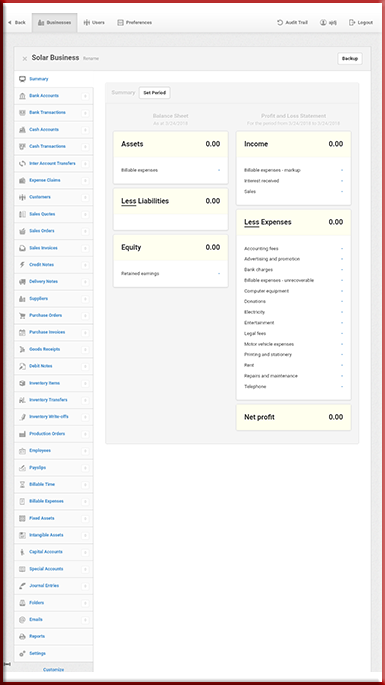
Task: Click the Purchase Orders cart icon
Action: click(22, 315)
